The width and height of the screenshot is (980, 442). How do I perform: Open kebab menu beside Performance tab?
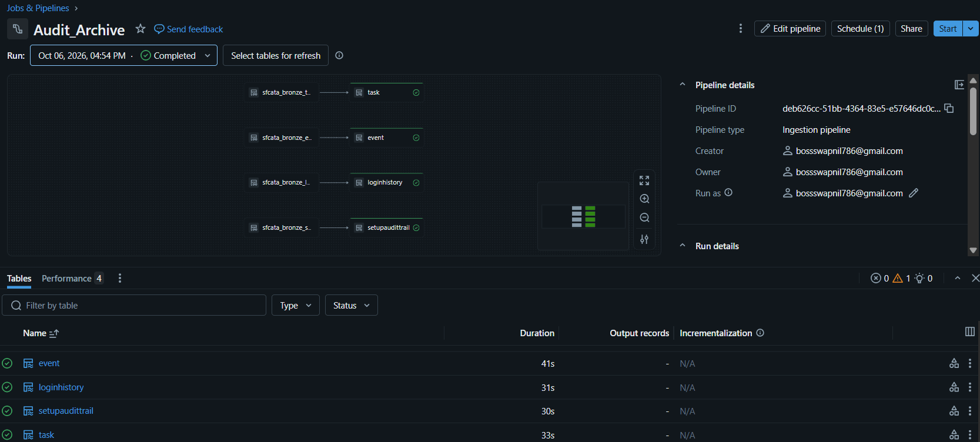click(x=120, y=278)
